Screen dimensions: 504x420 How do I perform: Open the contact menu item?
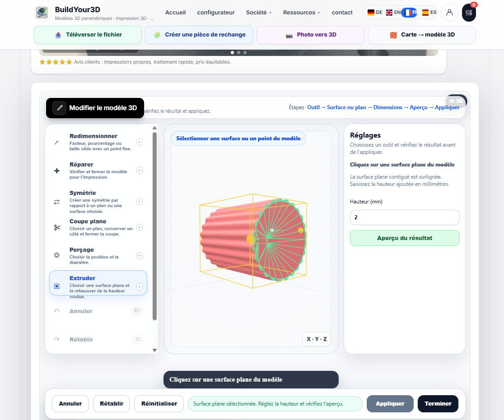342,13
